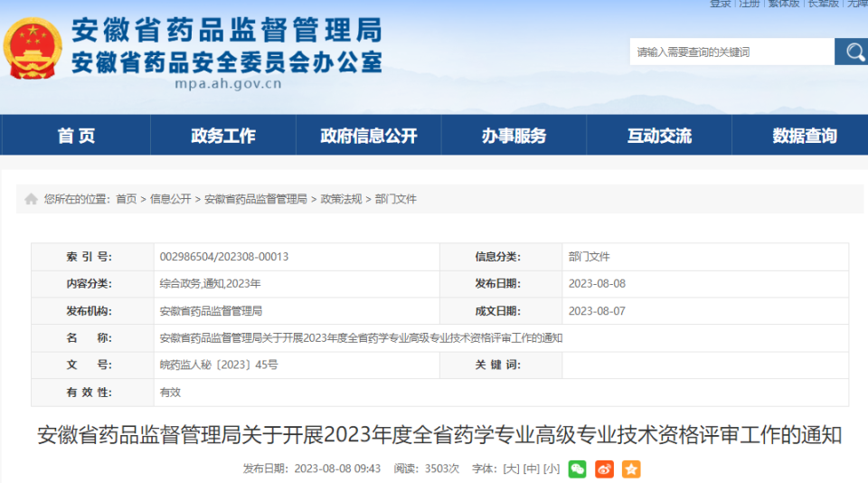
Task: Click 首页 in the breadcrumb
Action: (127, 199)
